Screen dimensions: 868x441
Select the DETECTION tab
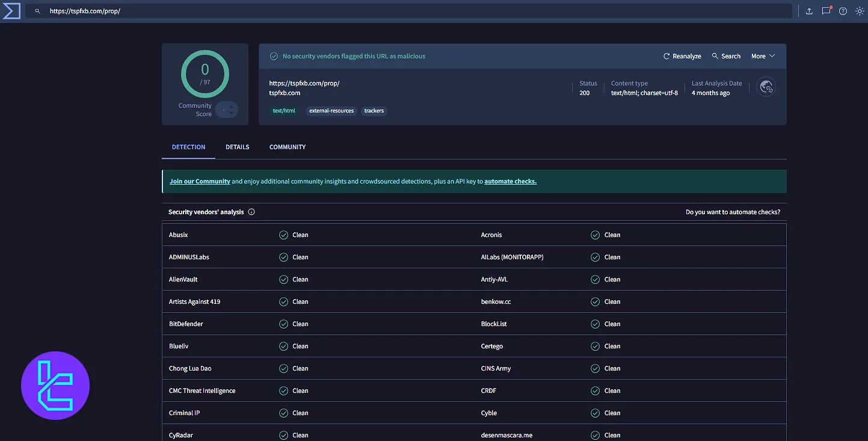[x=188, y=147]
